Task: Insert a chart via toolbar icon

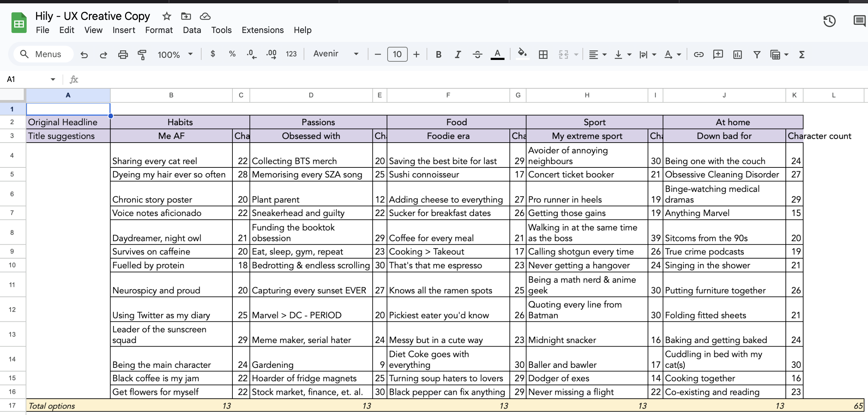Action: coord(737,55)
